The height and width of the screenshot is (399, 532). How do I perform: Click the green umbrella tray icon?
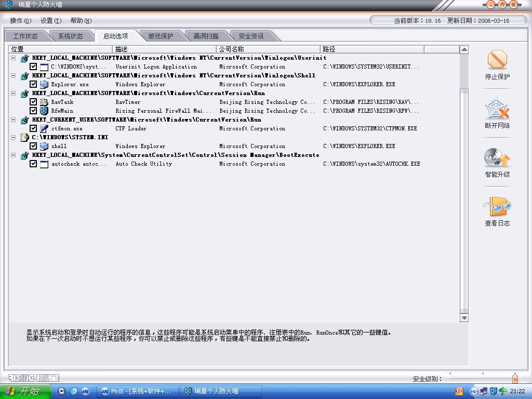tap(503, 391)
